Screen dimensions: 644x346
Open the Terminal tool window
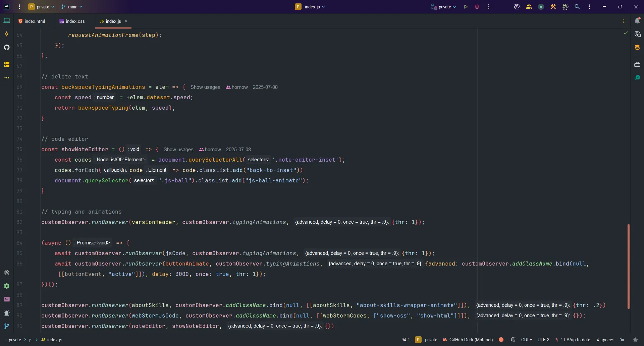click(x=7, y=299)
